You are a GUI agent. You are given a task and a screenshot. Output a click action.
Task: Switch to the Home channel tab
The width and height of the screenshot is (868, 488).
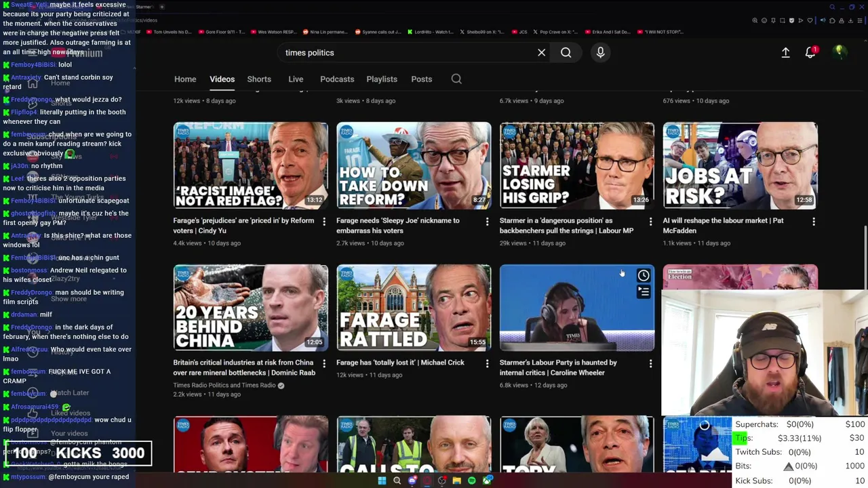pos(185,79)
